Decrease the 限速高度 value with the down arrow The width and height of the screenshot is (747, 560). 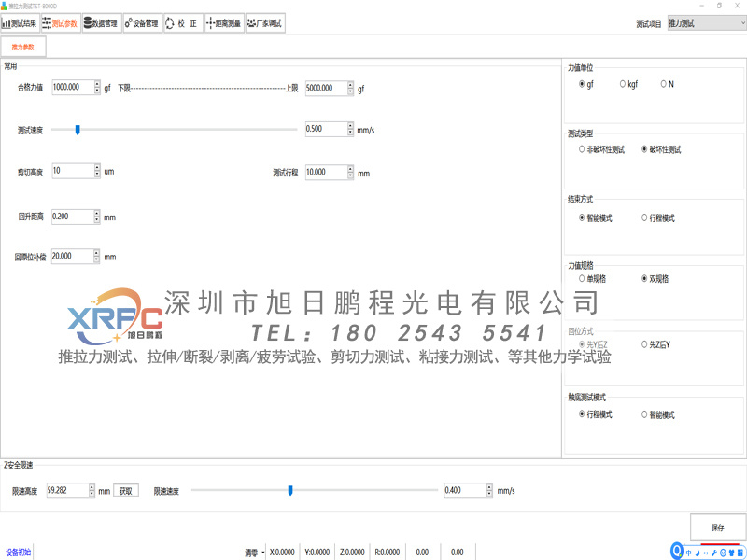click(x=92, y=494)
